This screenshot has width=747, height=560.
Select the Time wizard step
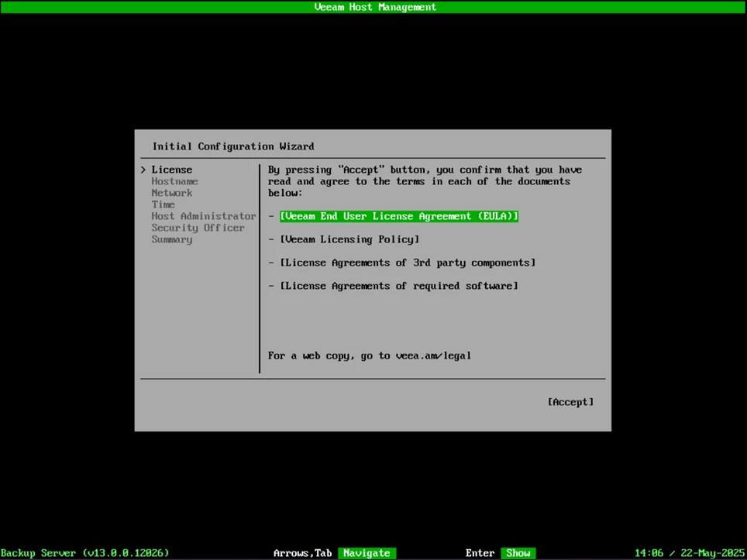pos(163,204)
